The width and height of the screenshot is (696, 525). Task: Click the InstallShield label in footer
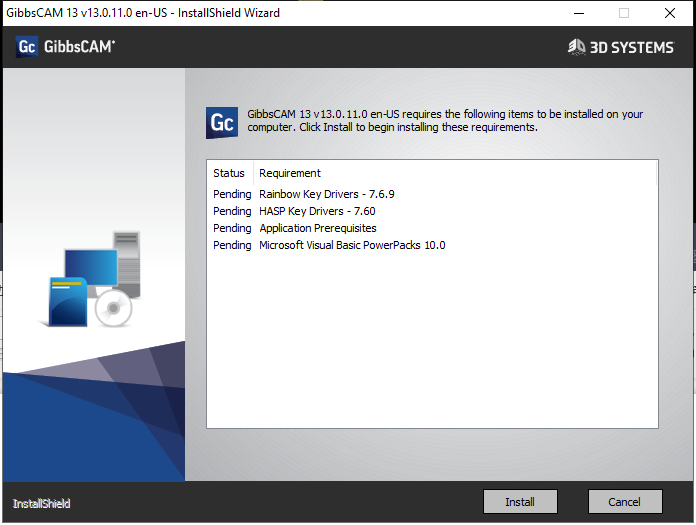(41, 504)
